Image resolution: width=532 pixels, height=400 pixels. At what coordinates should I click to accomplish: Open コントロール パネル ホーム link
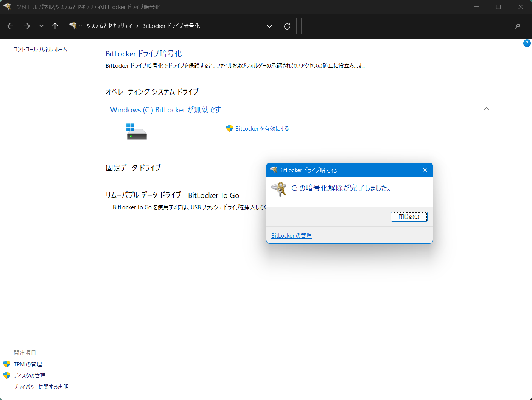tap(40, 50)
